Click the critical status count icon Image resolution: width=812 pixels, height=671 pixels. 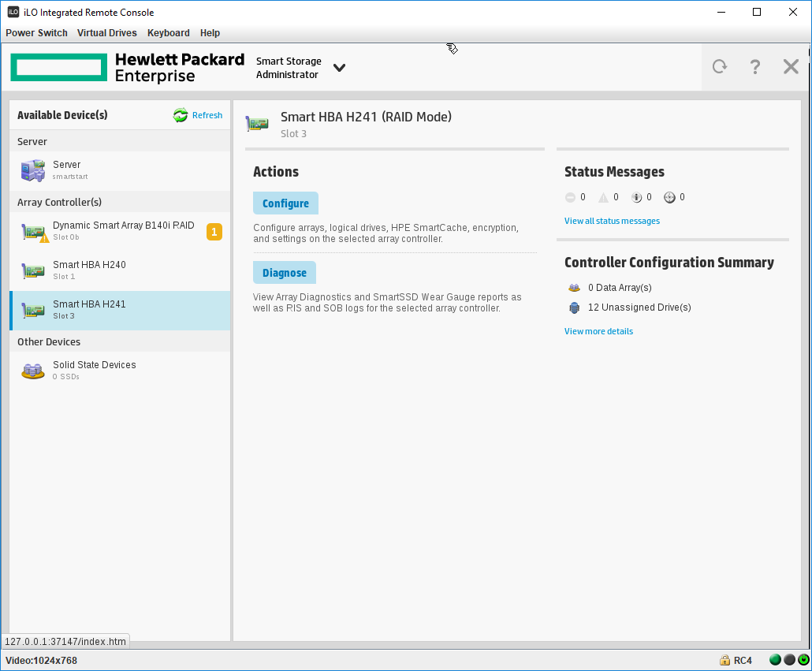click(570, 197)
